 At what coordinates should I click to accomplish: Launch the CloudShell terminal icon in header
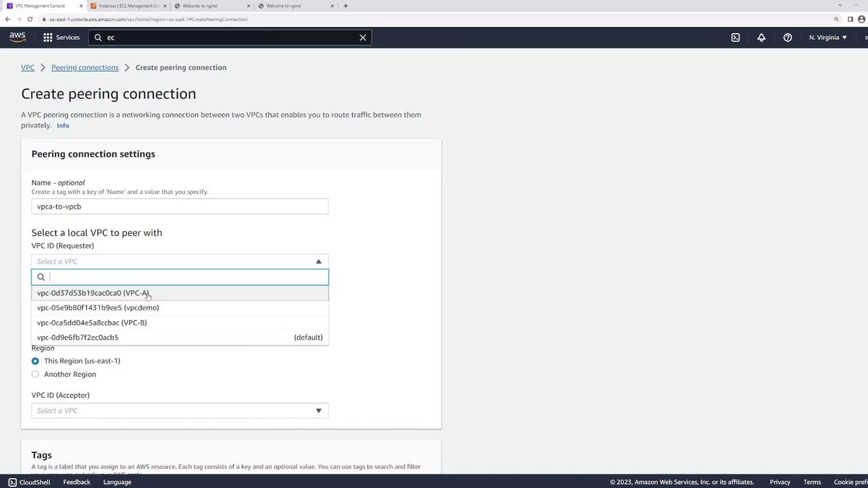pos(735,37)
